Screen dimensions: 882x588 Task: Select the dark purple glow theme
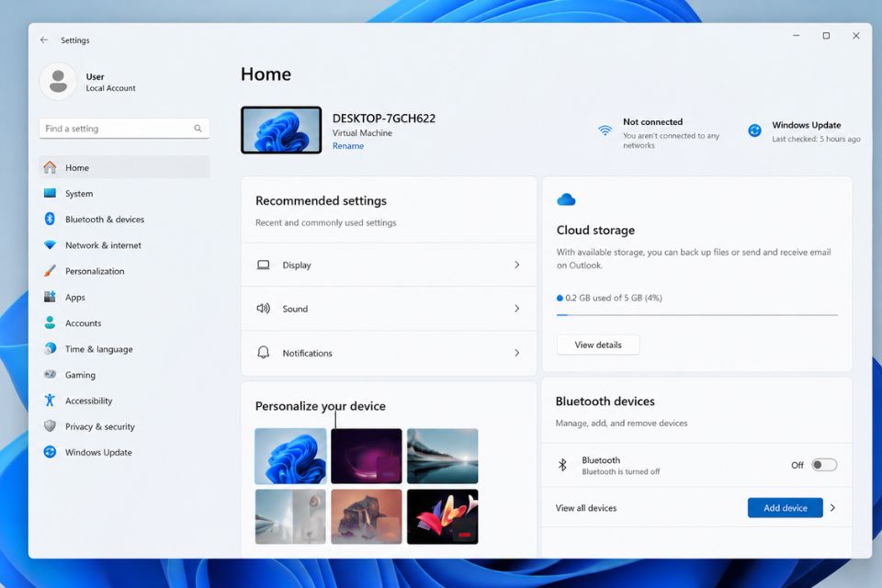(x=367, y=456)
